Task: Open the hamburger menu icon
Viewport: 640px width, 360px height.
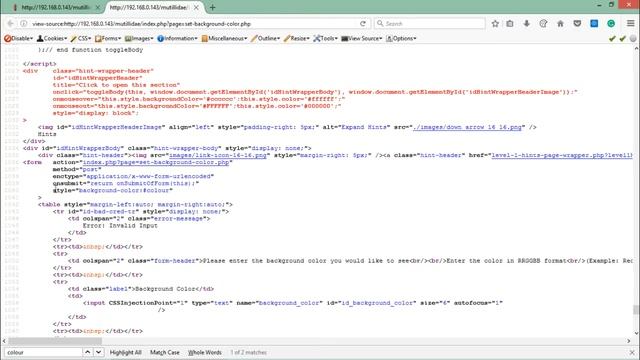Action: [631, 24]
